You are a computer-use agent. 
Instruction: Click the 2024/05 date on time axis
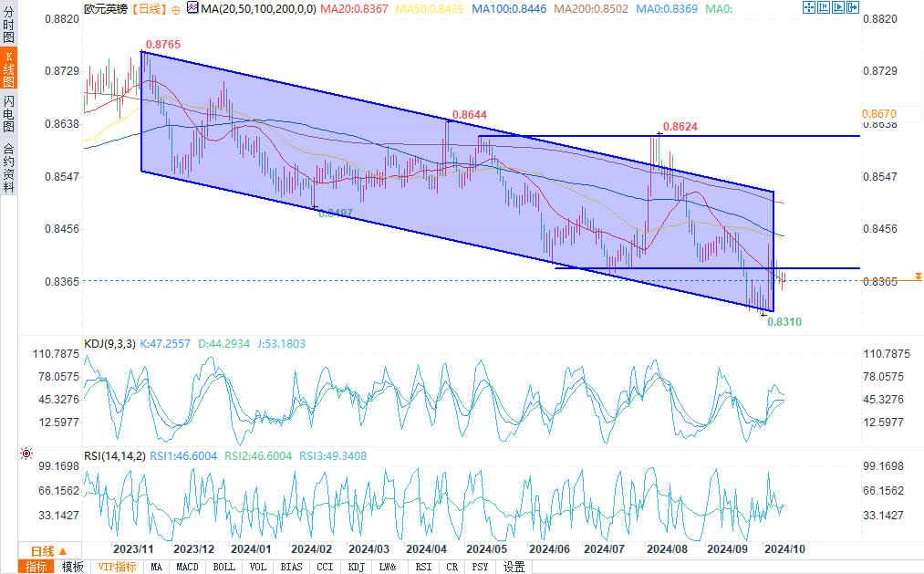pos(487,548)
